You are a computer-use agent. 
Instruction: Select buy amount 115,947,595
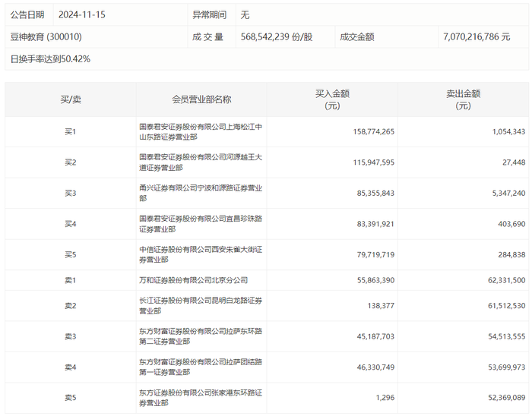pos(374,162)
